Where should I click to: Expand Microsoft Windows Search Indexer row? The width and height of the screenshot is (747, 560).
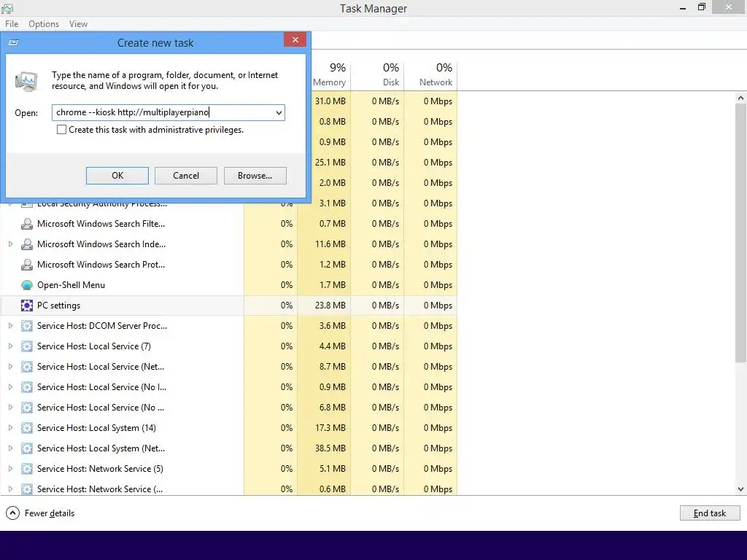coord(10,244)
